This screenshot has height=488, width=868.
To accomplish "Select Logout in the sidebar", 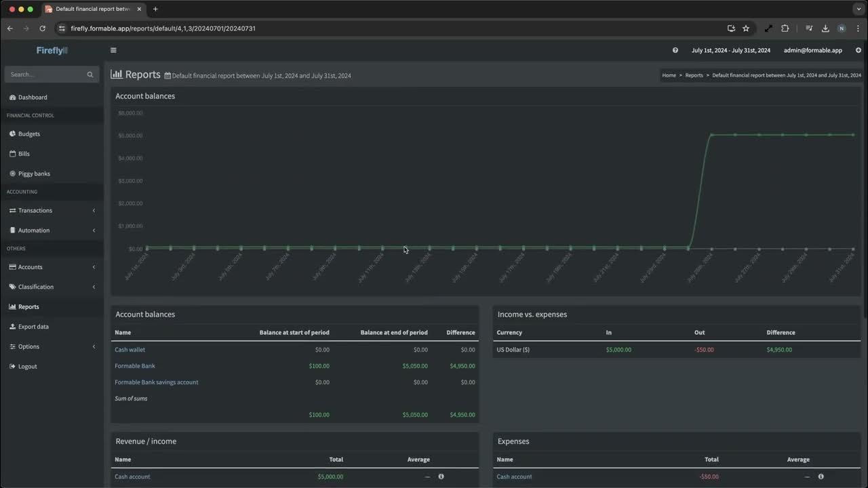I will pyautogui.click(x=28, y=367).
